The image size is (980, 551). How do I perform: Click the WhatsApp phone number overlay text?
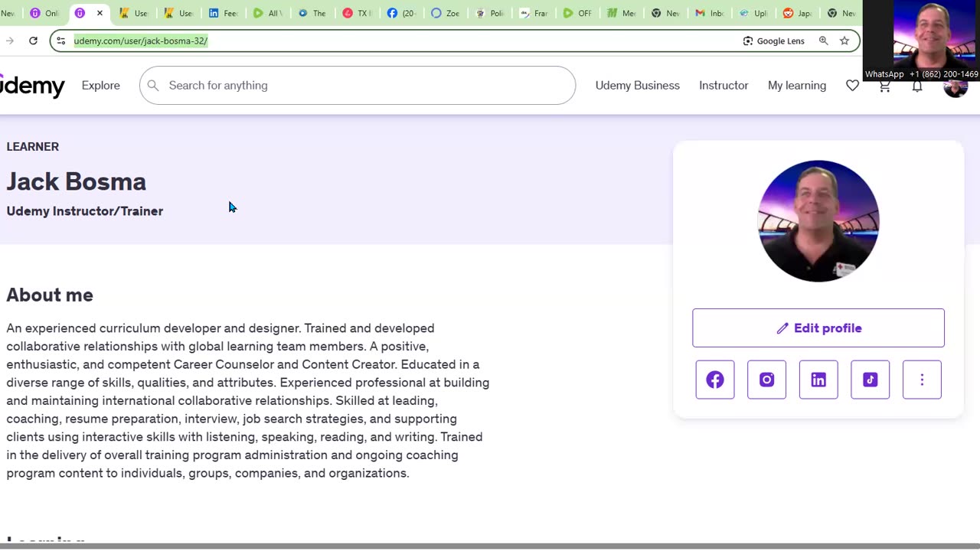pos(944,74)
